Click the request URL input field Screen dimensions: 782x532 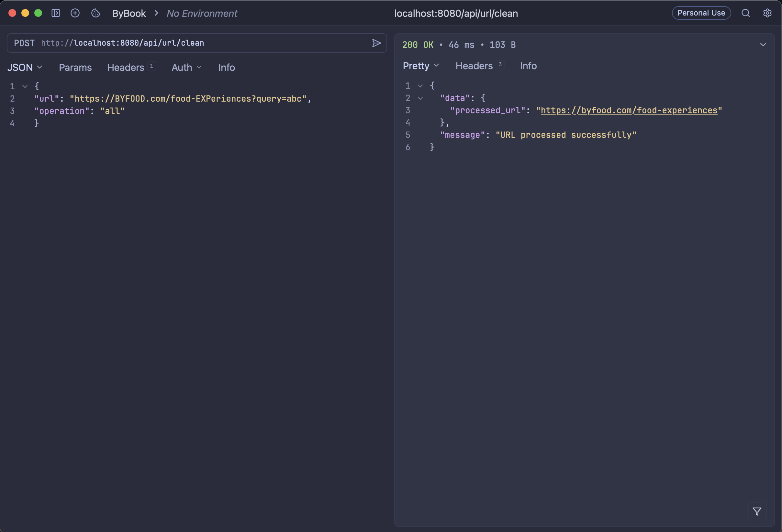tap(202, 43)
